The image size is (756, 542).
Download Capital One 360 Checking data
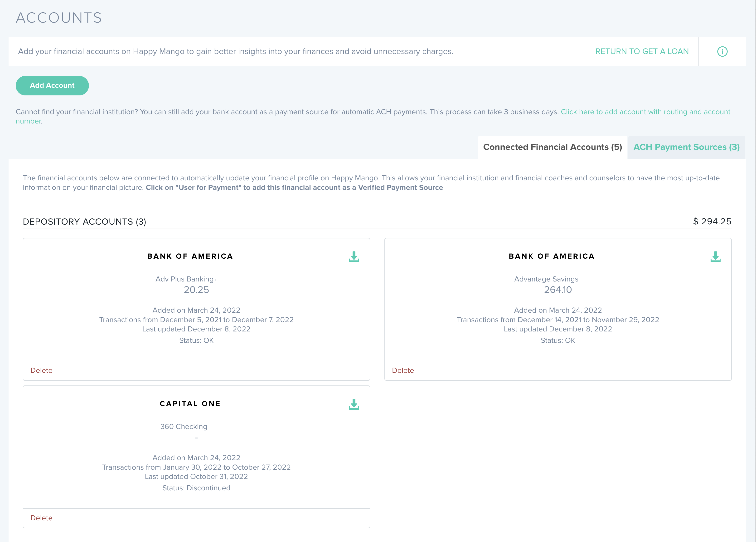[354, 404]
